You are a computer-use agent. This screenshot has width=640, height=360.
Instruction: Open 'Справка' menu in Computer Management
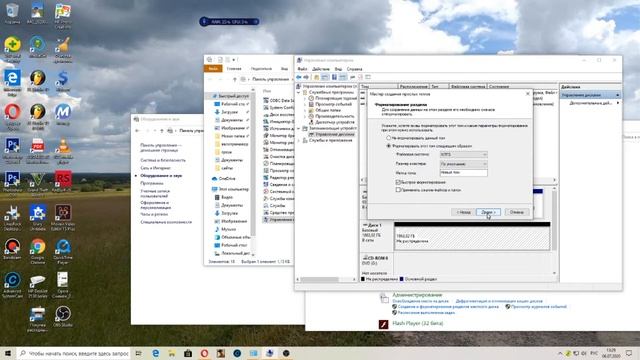click(x=354, y=69)
